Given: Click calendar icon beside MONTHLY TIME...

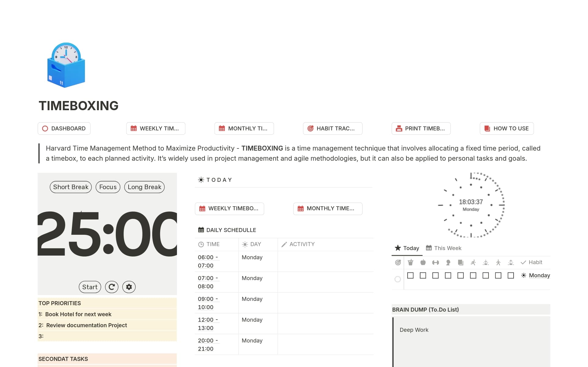Looking at the screenshot, I should tap(300, 209).
